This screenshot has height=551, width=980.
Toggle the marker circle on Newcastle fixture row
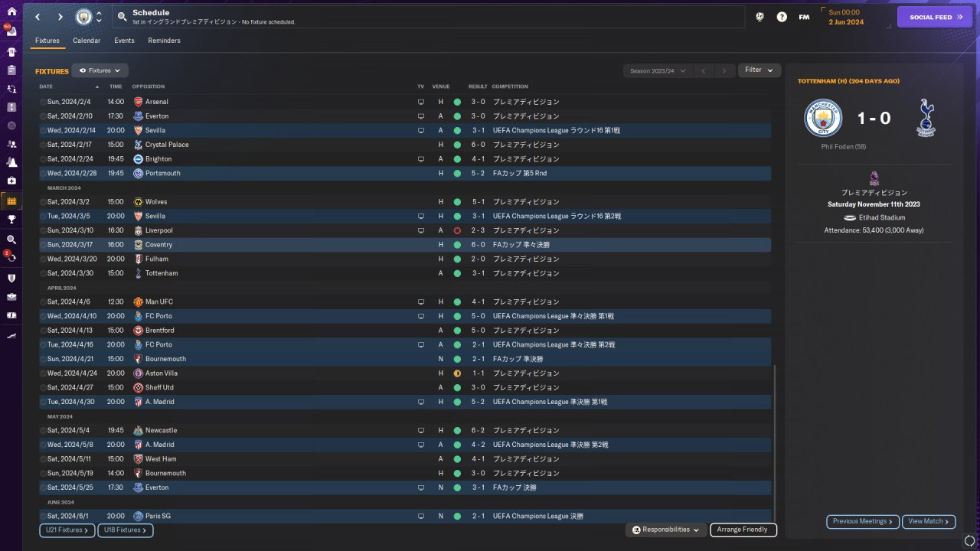pos(43,431)
